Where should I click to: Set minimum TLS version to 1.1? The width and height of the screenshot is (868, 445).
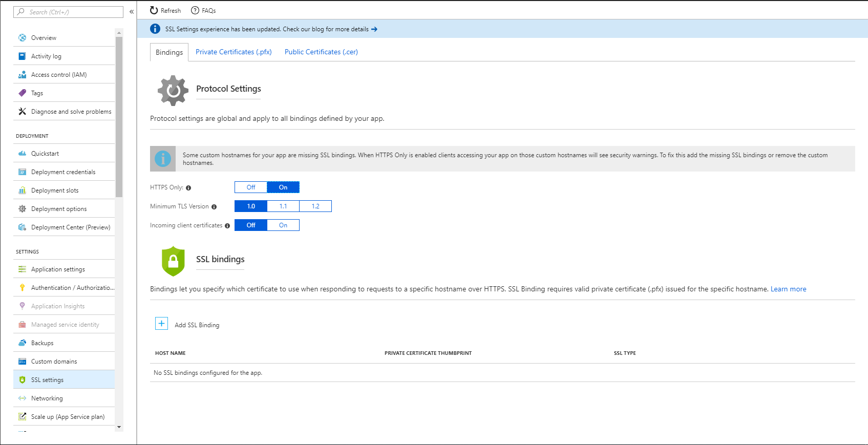pos(283,206)
